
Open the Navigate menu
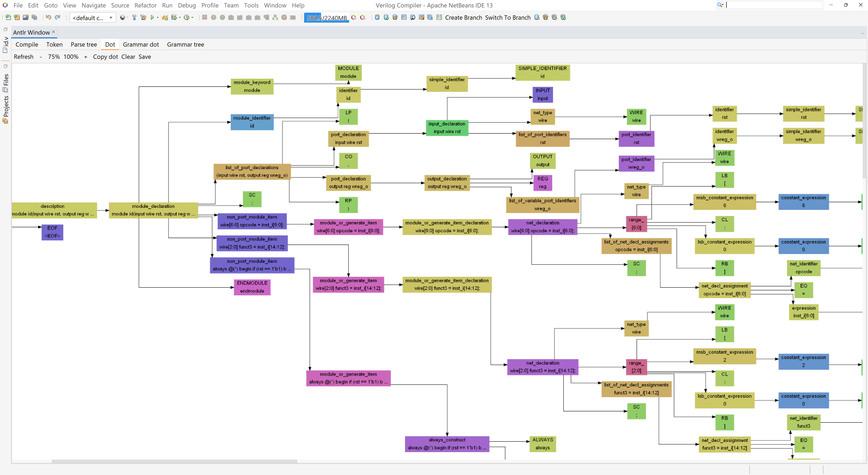pyautogui.click(x=93, y=5)
